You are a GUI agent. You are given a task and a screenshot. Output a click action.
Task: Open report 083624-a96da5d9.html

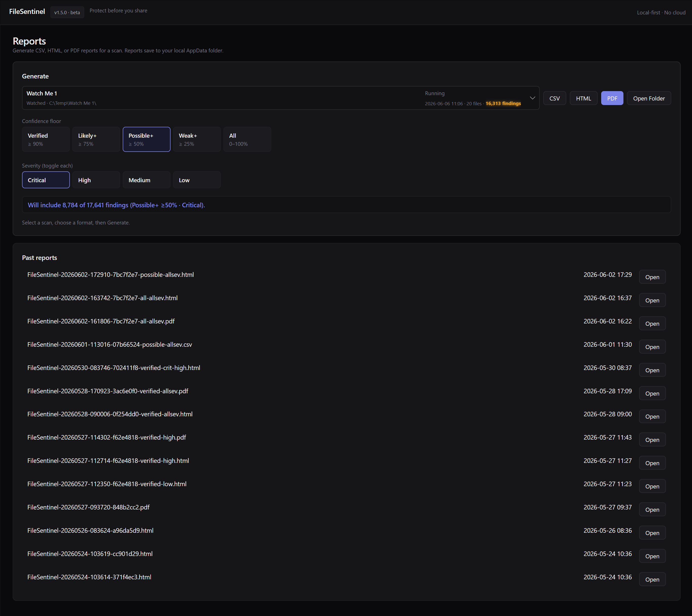pyautogui.click(x=652, y=533)
